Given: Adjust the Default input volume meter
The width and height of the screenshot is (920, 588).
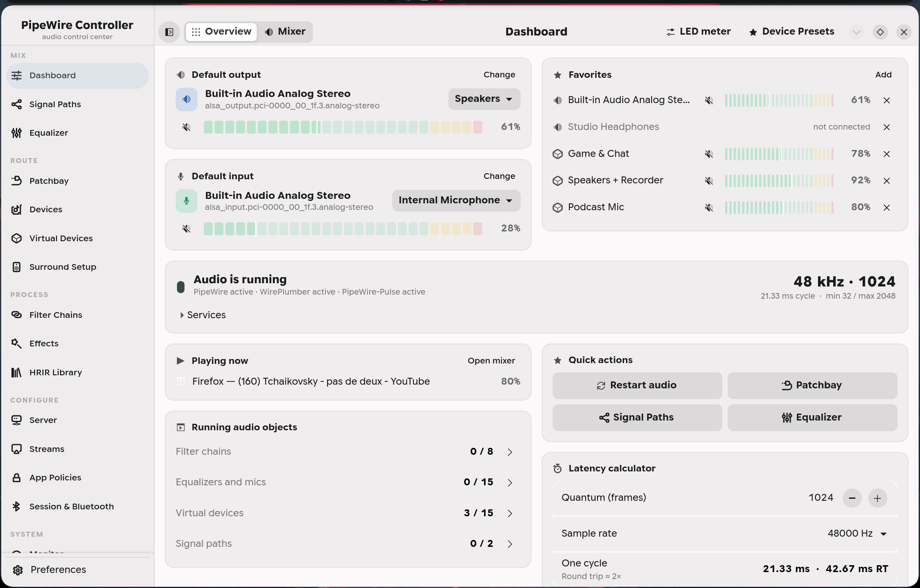Looking at the screenshot, I should click(x=343, y=229).
